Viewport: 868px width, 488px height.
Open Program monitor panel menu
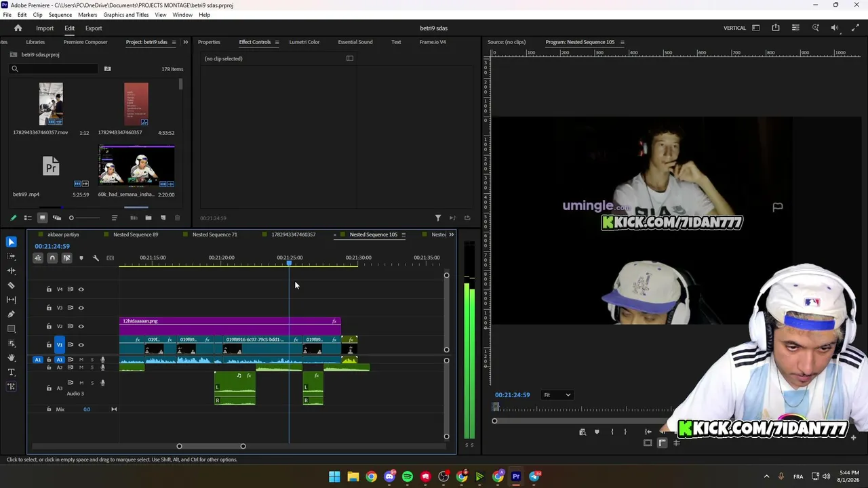(x=623, y=42)
